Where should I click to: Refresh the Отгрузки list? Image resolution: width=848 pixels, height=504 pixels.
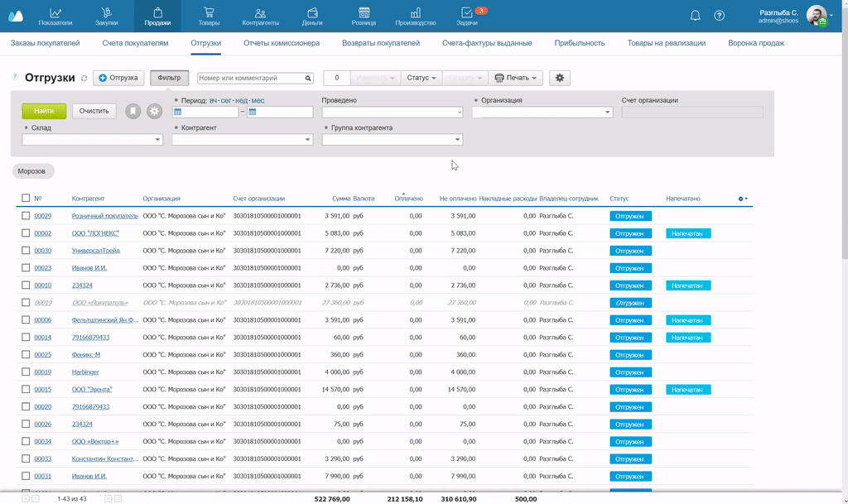click(84, 79)
